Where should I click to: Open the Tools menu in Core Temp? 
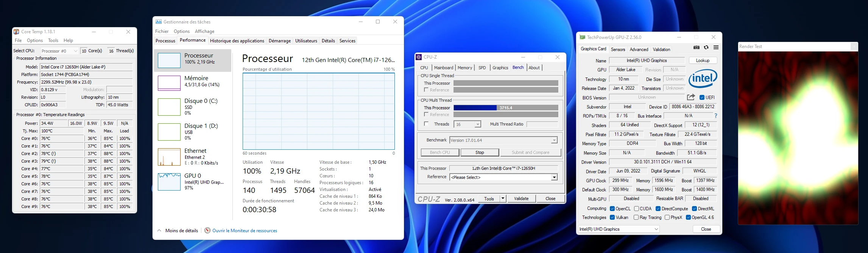(53, 40)
